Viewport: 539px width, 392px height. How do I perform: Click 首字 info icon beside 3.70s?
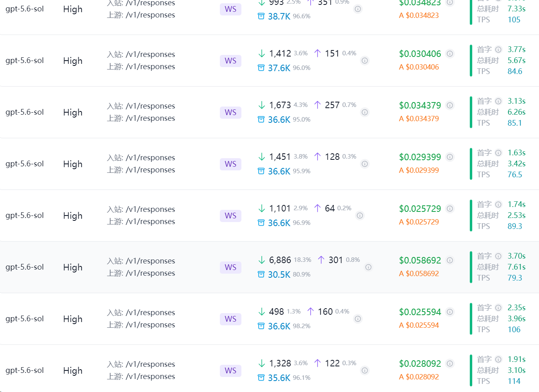[x=498, y=256]
